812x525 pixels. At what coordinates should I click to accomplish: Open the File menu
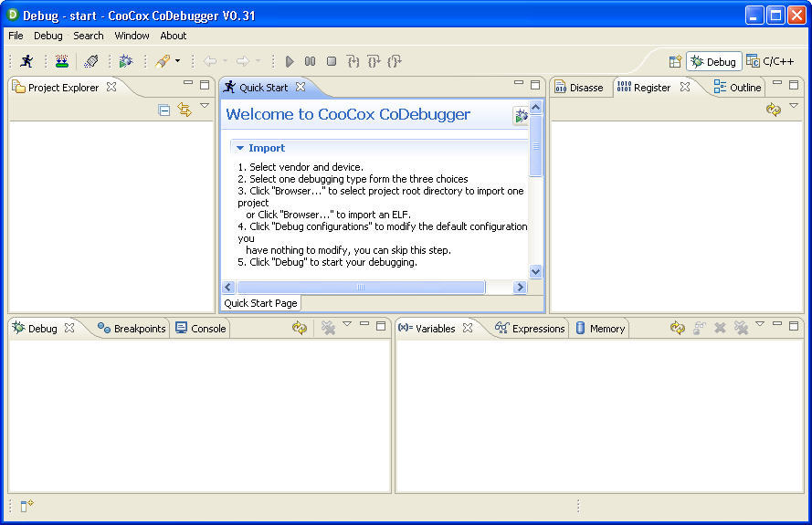[x=16, y=36]
